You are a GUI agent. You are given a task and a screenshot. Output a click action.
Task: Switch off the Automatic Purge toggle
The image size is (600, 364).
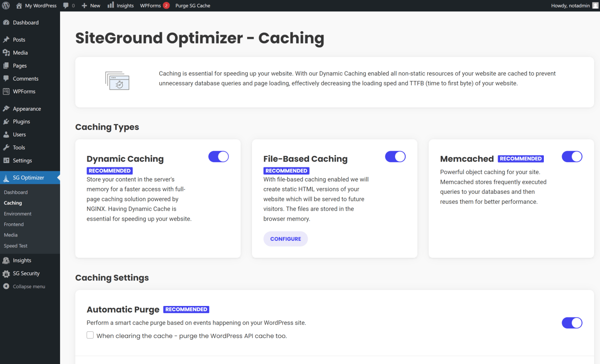pos(572,323)
